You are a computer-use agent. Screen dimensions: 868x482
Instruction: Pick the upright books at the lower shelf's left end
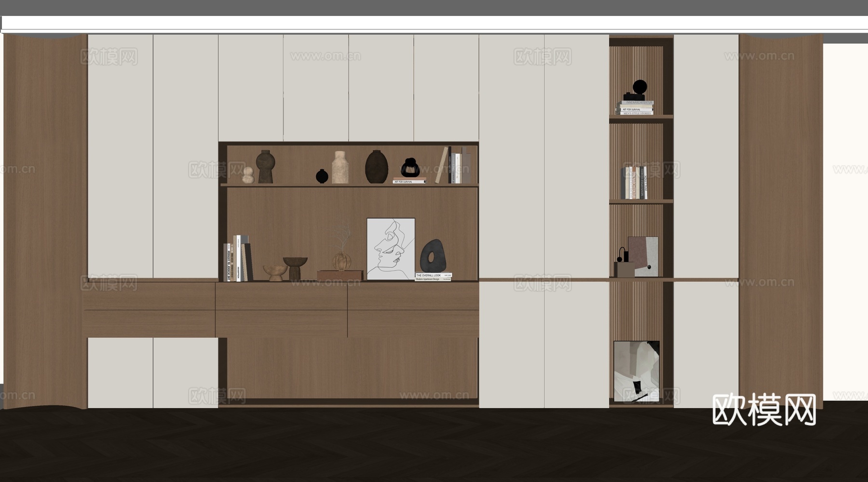pyautogui.click(x=238, y=258)
